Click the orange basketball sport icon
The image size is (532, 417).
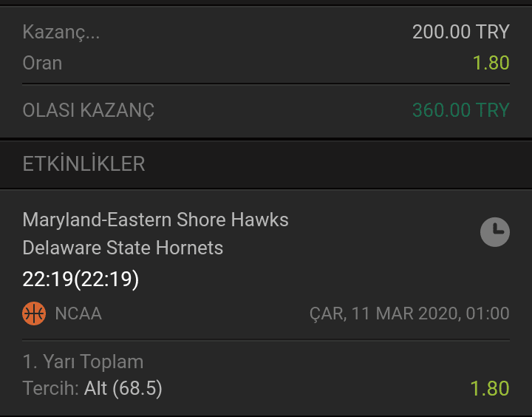(34, 313)
